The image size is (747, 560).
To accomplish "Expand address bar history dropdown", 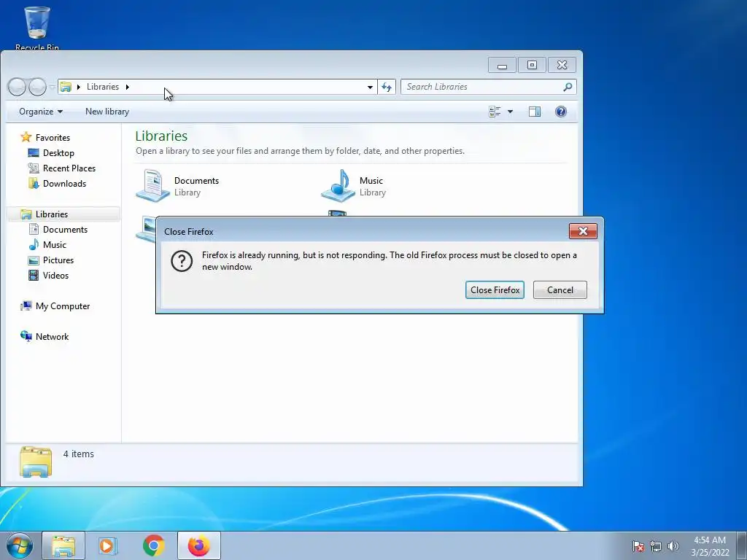I will 370,87.
